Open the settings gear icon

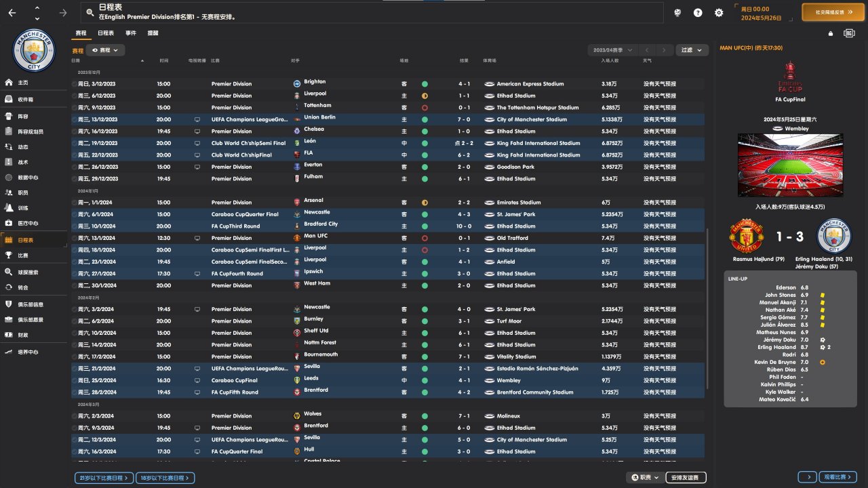pyautogui.click(x=719, y=13)
